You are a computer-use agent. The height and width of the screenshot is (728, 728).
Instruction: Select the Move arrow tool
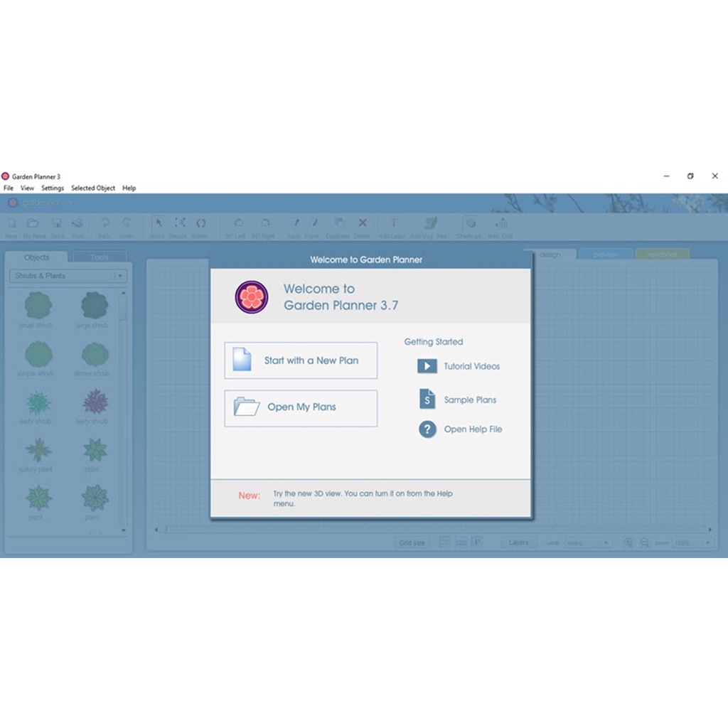(158, 224)
